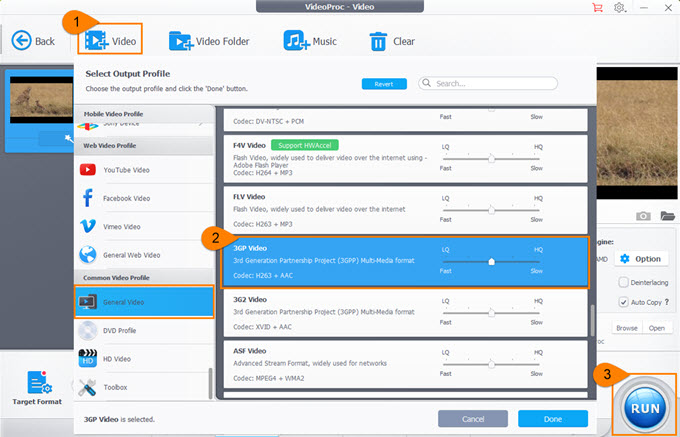Click Open button next to Browse
This screenshot has height=437, width=680.
click(x=657, y=328)
